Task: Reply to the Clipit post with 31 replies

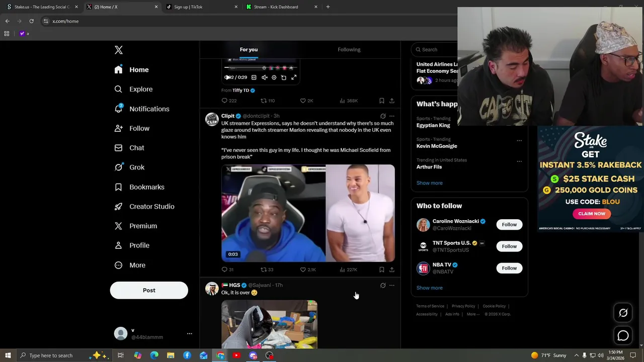Action: (228, 269)
